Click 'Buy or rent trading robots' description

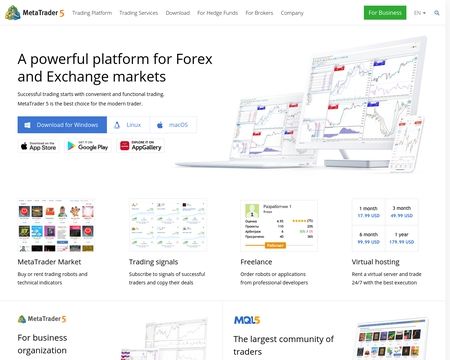point(52,278)
